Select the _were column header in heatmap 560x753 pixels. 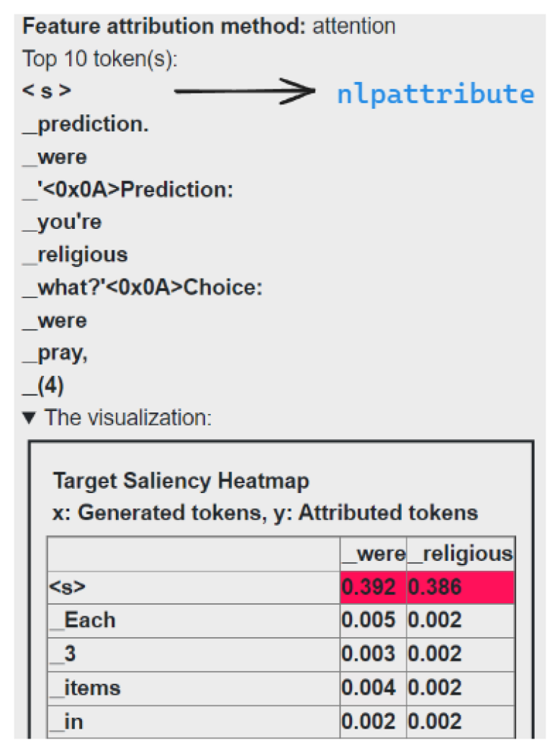(x=373, y=554)
